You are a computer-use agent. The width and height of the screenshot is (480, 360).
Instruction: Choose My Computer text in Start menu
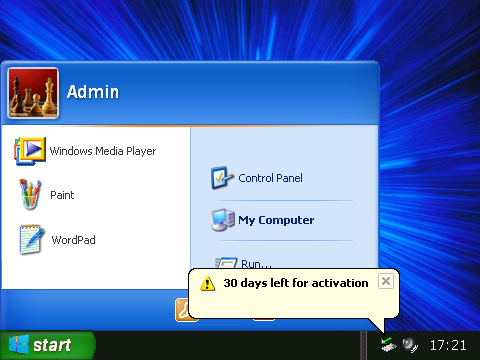coord(276,220)
